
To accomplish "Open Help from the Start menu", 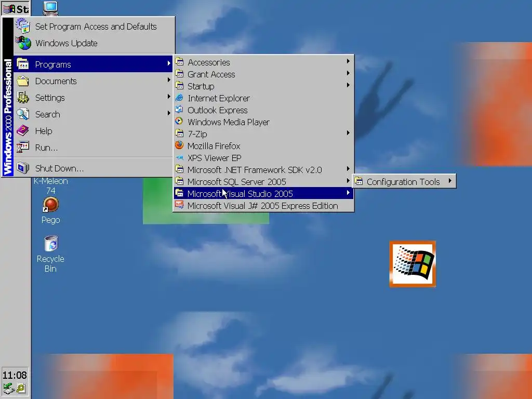I will 94,130.
